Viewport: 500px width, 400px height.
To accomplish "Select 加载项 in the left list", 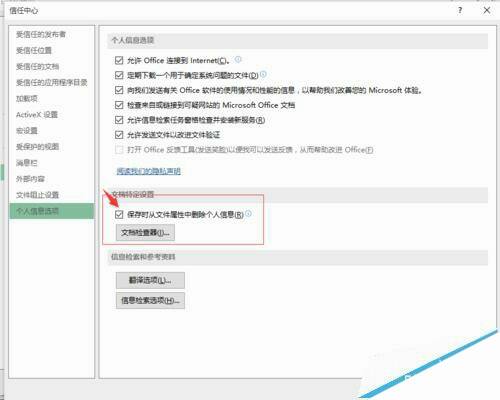I will (x=27, y=98).
